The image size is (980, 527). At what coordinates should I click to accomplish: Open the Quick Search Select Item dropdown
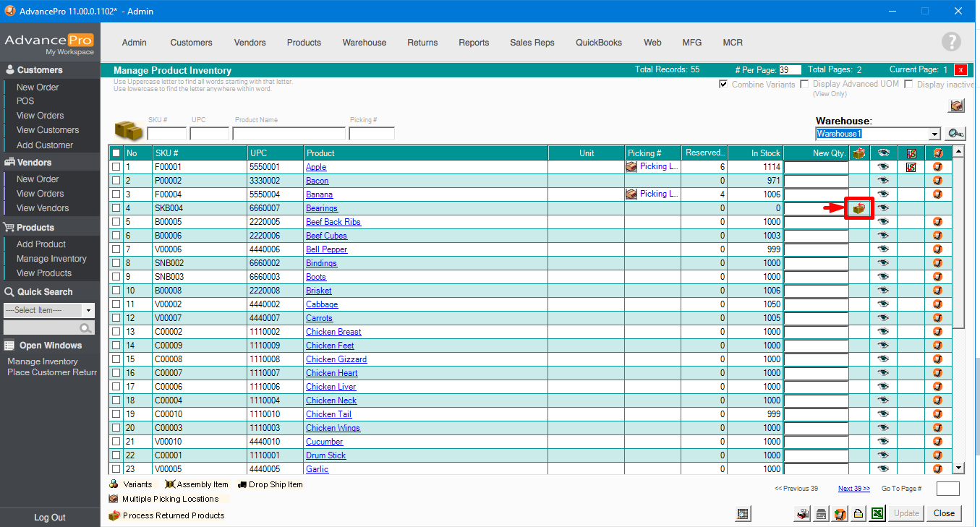click(x=89, y=310)
